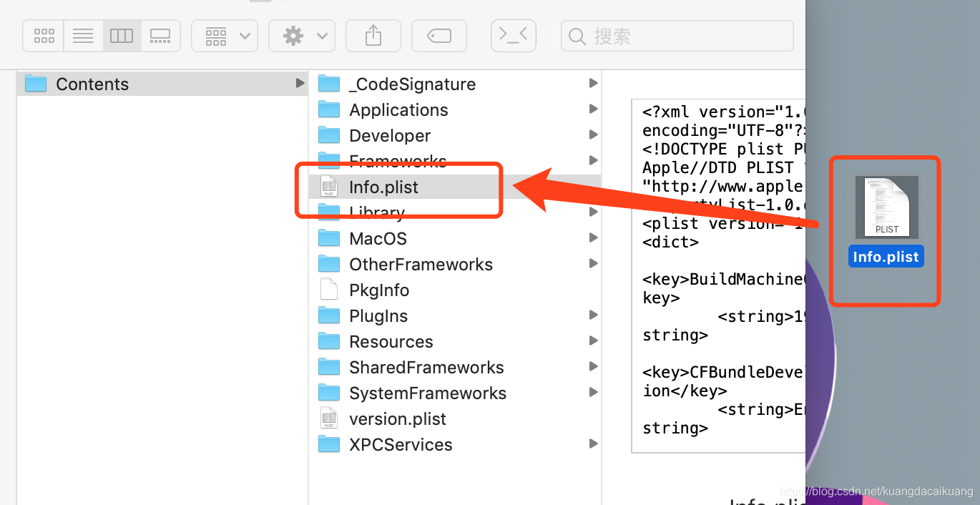Expand the SharedFrameworks folder arrow

pos(593,366)
